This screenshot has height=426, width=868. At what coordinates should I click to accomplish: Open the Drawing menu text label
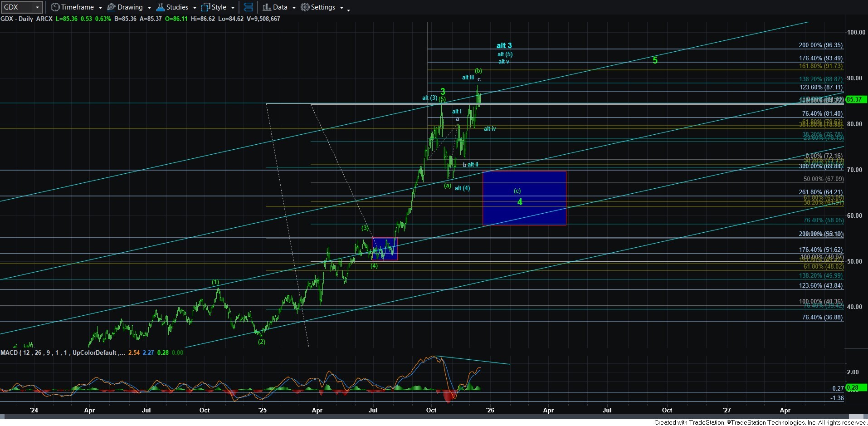(130, 7)
